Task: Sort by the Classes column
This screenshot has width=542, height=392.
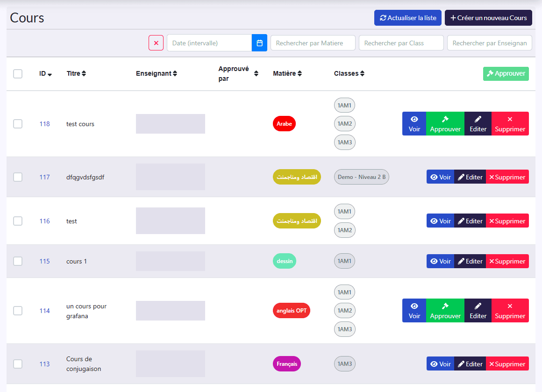Action: coord(349,74)
